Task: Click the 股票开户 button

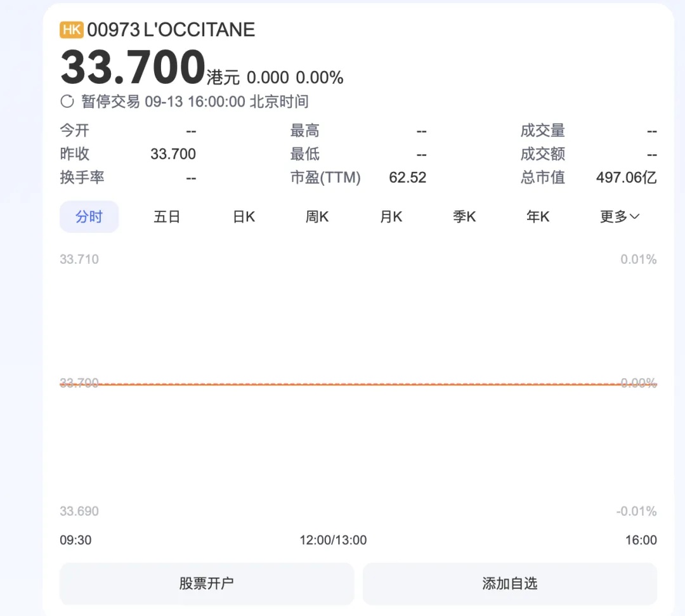Action: tap(207, 584)
